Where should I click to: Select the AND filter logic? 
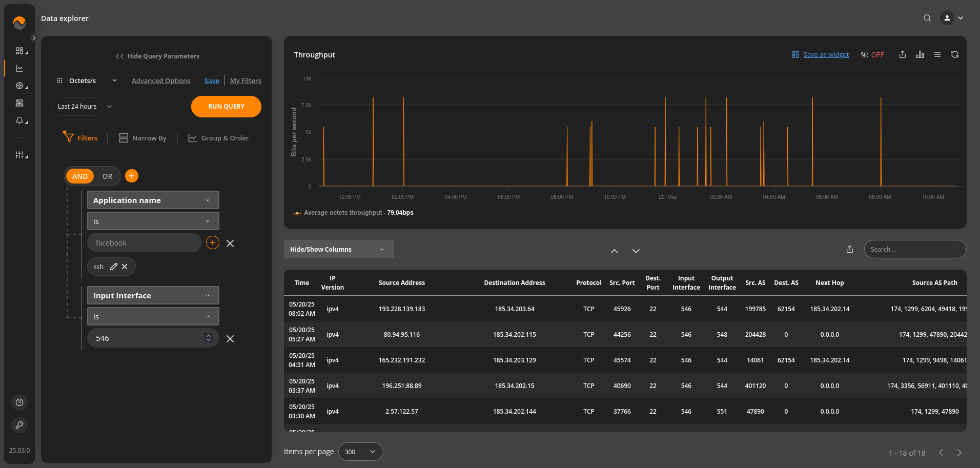pos(80,176)
